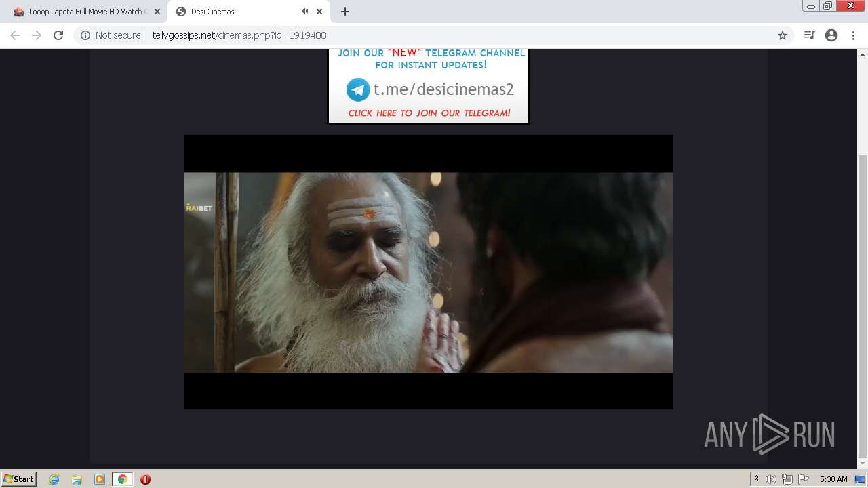Open network status tray icon

787,479
